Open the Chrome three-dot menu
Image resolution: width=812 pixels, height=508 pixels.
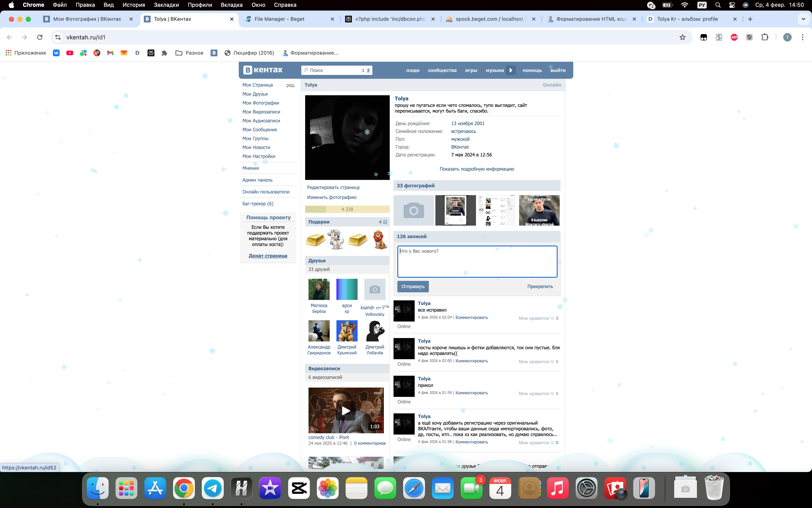pos(803,37)
